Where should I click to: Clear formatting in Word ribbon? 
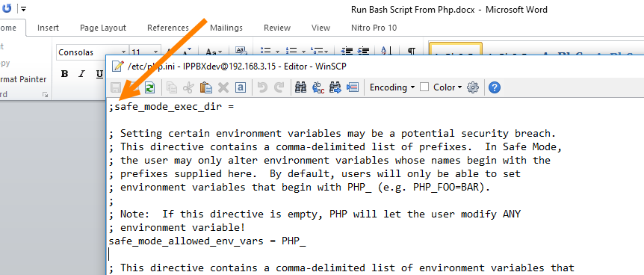point(241,51)
